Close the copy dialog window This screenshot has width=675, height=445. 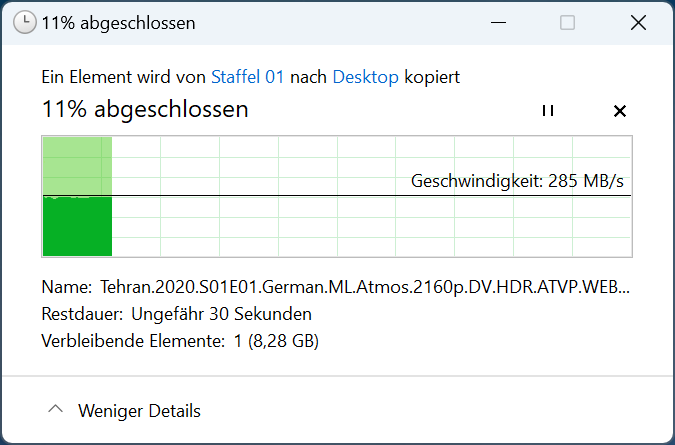[x=638, y=22]
